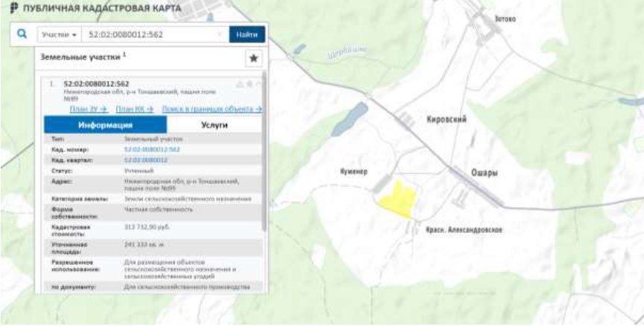The height and width of the screenshot is (326, 644).
Task: Click Поиск в границах объекта link
Action: click(212, 109)
